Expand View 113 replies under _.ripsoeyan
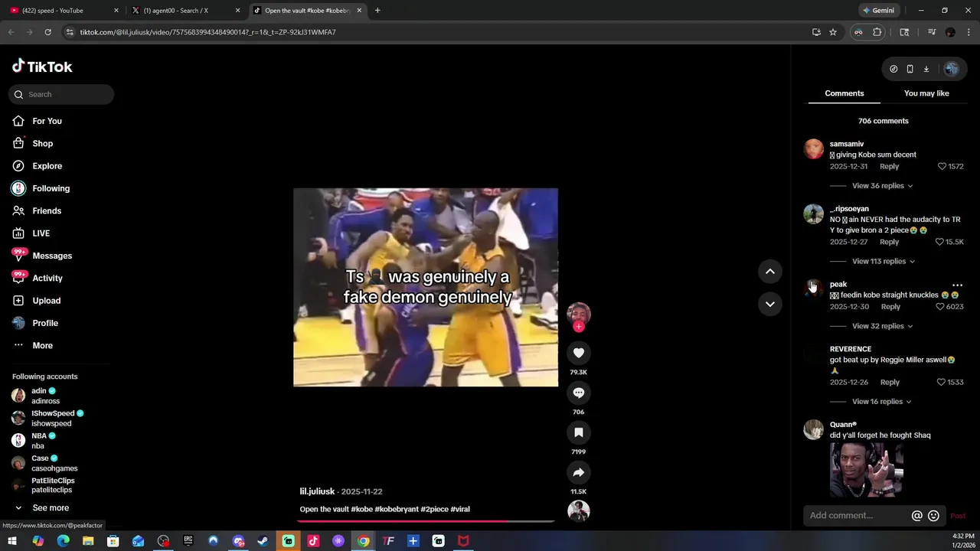 click(x=884, y=261)
